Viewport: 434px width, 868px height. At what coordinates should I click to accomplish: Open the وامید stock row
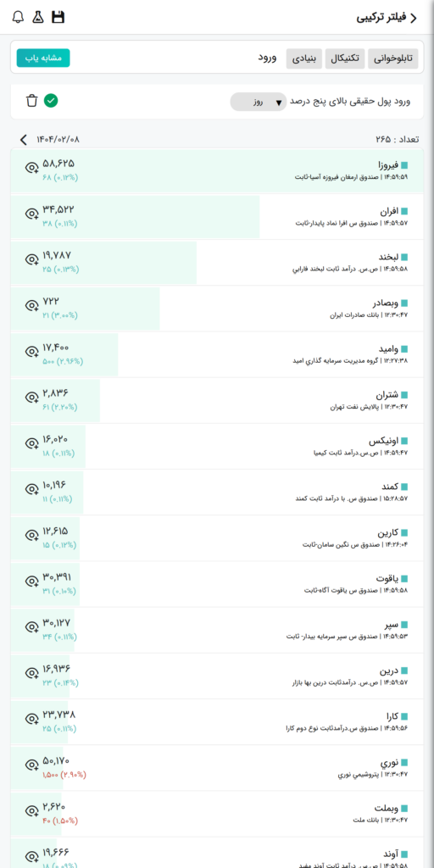tap(217, 355)
